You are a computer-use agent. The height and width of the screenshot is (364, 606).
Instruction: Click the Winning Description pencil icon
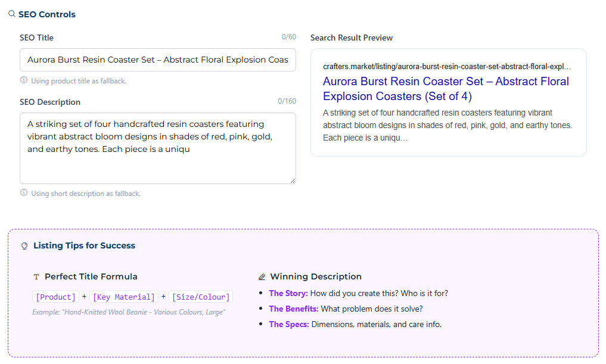click(262, 277)
